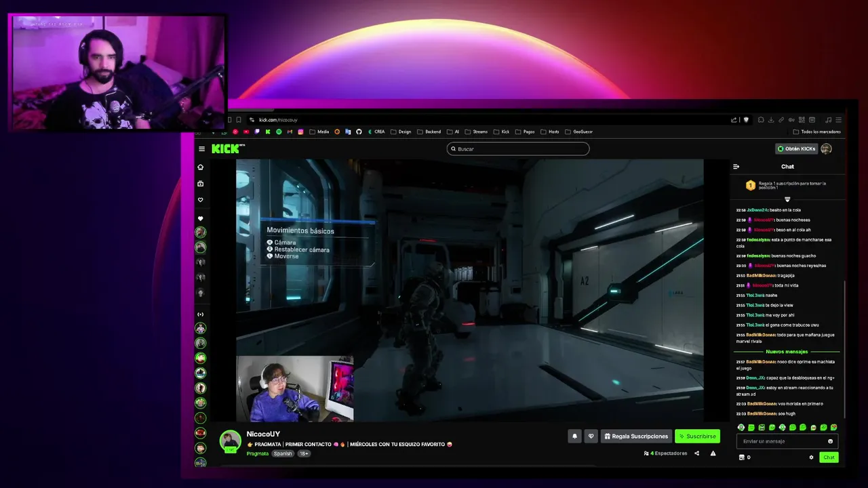Viewport: 868px width, 488px height.
Task: Report stream with warning triangle icon
Action: [713, 453]
